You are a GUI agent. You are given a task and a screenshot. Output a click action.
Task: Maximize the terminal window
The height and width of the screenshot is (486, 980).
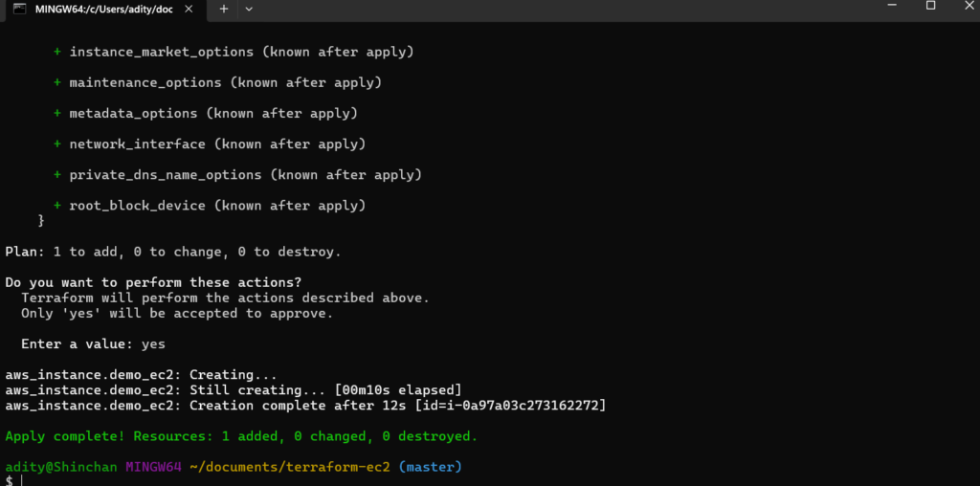click(930, 7)
